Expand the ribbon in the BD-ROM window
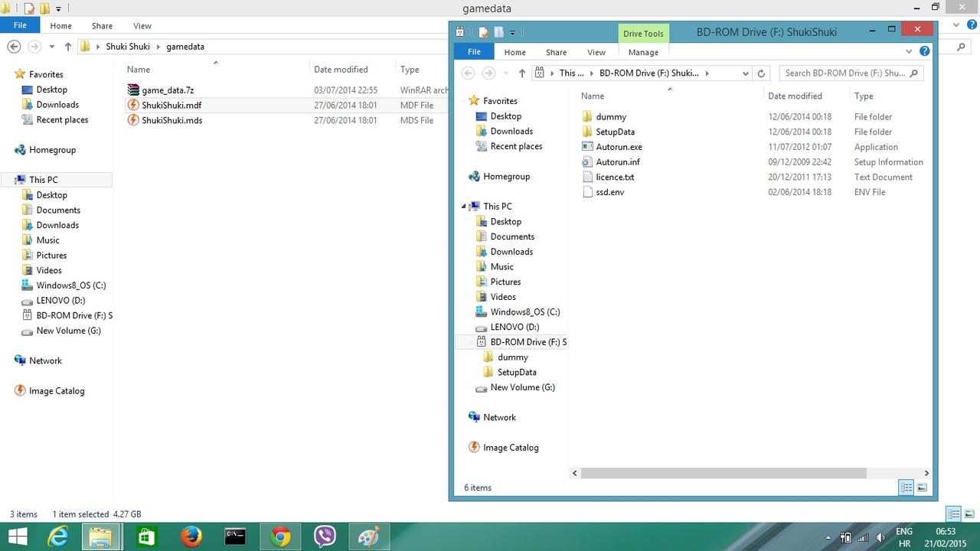Screen dimensions: 980x551 (x=909, y=51)
